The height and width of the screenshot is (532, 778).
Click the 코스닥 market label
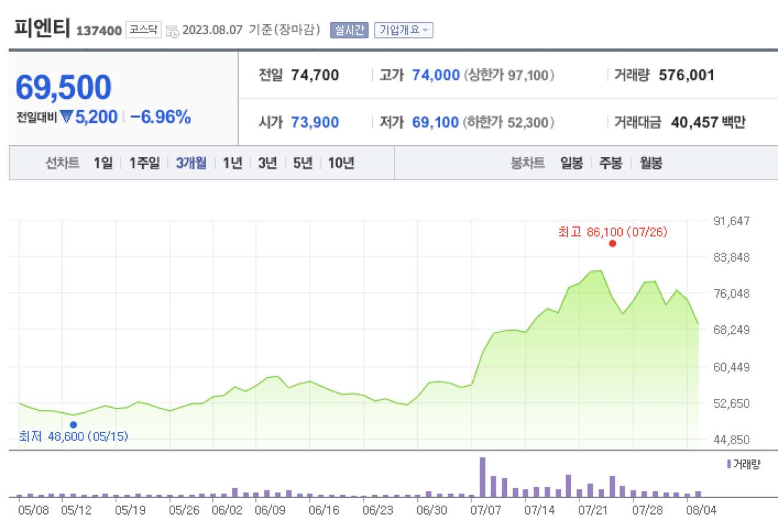tap(143, 29)
